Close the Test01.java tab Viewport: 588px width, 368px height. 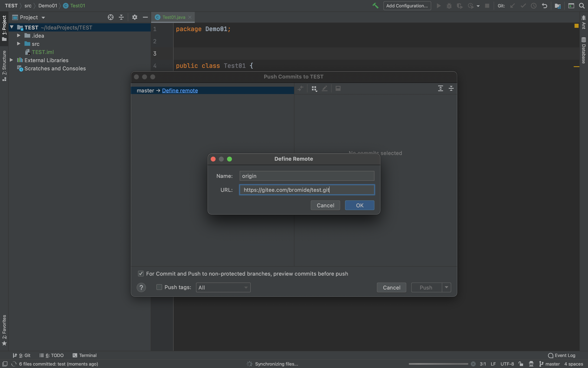(x=190, y=17)
